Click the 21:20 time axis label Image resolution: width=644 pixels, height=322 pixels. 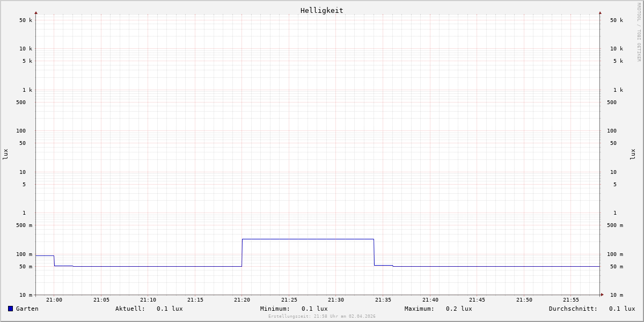point(242,300)
